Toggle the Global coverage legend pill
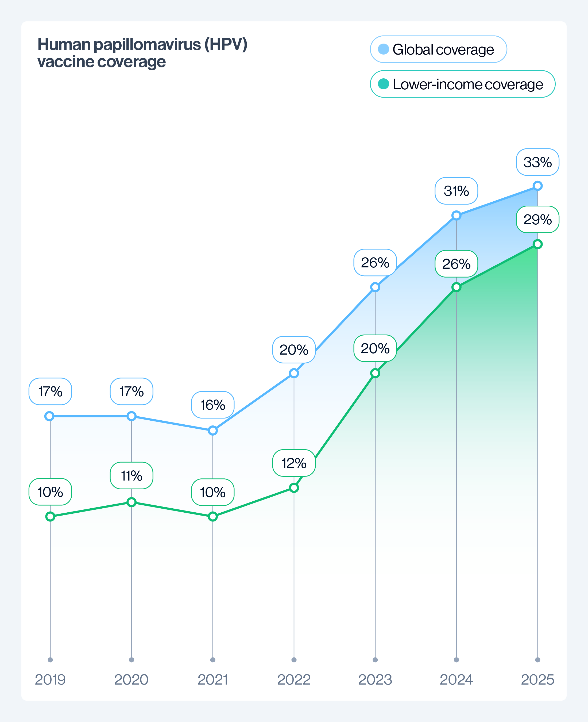 point(438,49)
